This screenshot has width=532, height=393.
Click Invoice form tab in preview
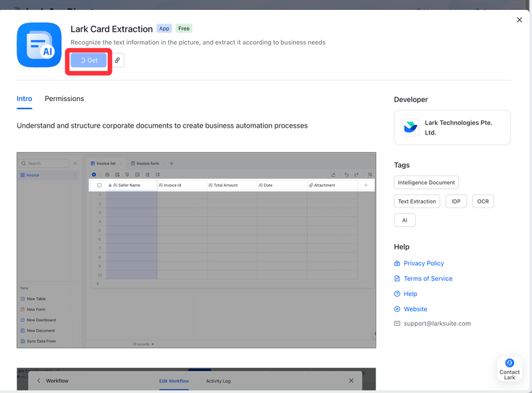point(145,164)
